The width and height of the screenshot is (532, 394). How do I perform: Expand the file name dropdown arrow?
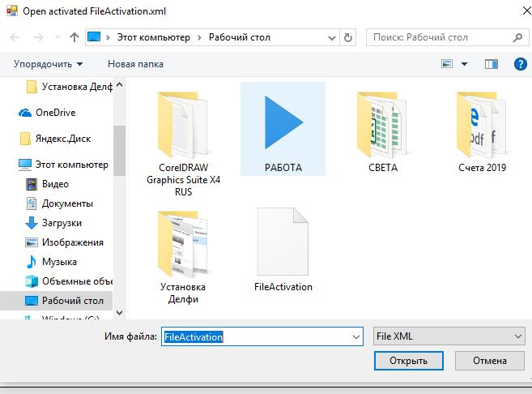(356, 337)
